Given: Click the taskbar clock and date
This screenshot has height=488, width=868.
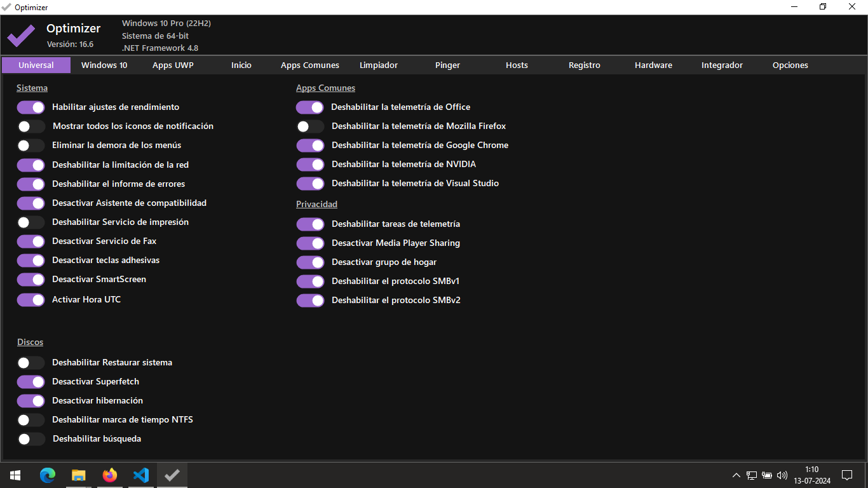Looking at the screenshot, I should pyautogui.click(x=811, y=475).
